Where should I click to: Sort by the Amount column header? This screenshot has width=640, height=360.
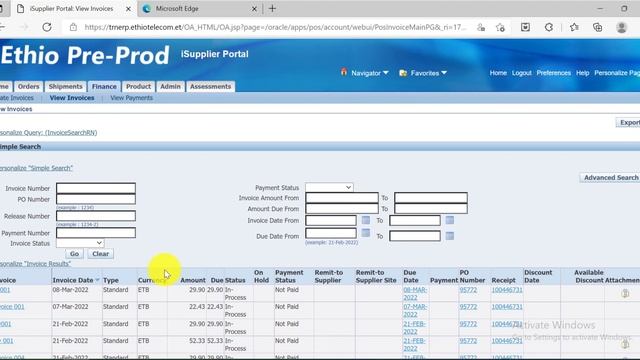click(193, 280)
